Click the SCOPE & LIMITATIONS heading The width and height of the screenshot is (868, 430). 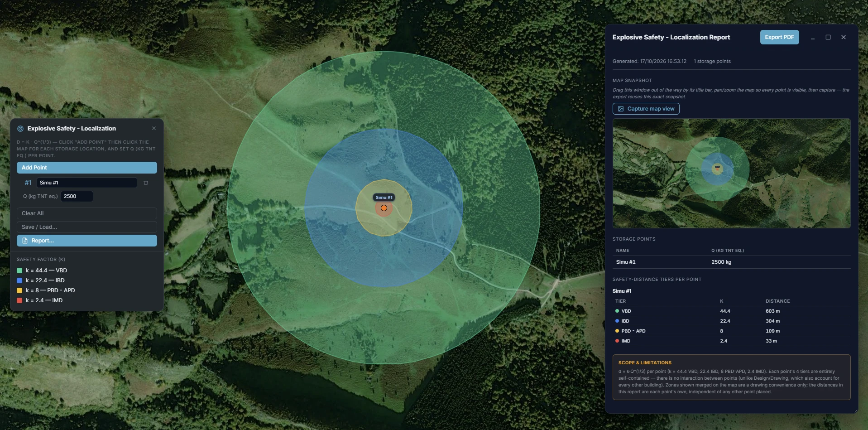coord(645,363)
